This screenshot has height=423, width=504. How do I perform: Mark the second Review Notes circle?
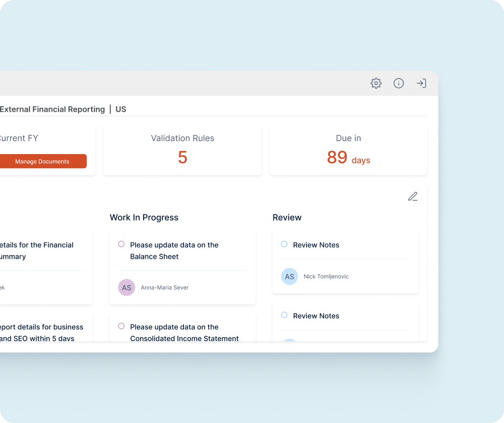(x=284, y=315)
